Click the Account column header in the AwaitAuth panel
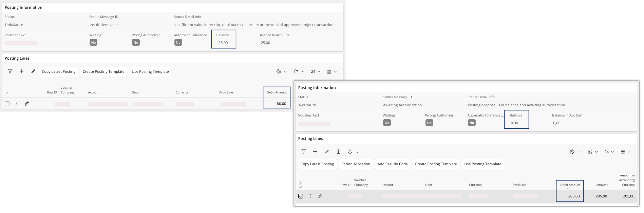This screenshot has width=644, height=213. pos(387,185)
